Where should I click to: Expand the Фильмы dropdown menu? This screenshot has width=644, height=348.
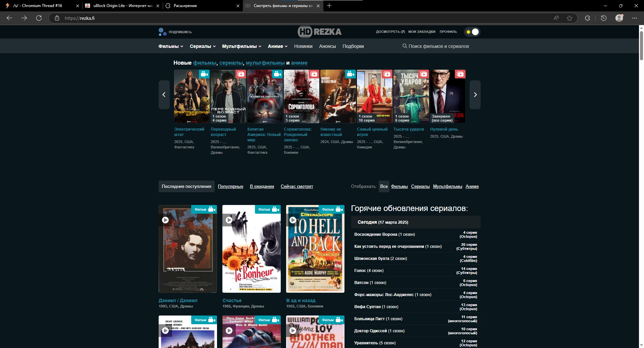click(x=171, y=46)
